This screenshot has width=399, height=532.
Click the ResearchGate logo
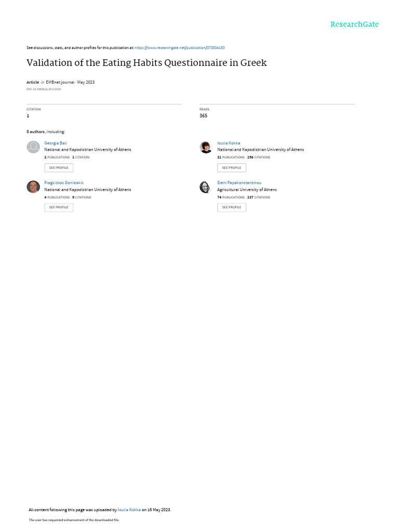coord(354,24)
